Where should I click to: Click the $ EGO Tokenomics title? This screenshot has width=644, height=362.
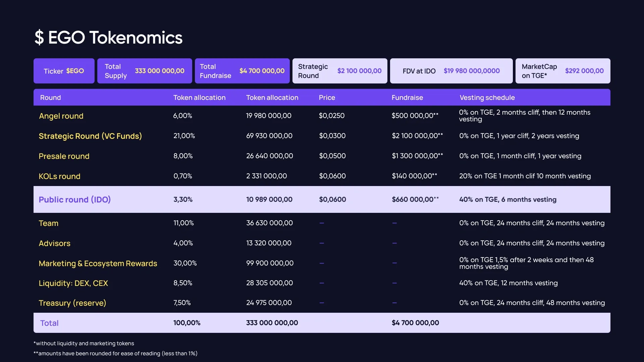[108, 38]
